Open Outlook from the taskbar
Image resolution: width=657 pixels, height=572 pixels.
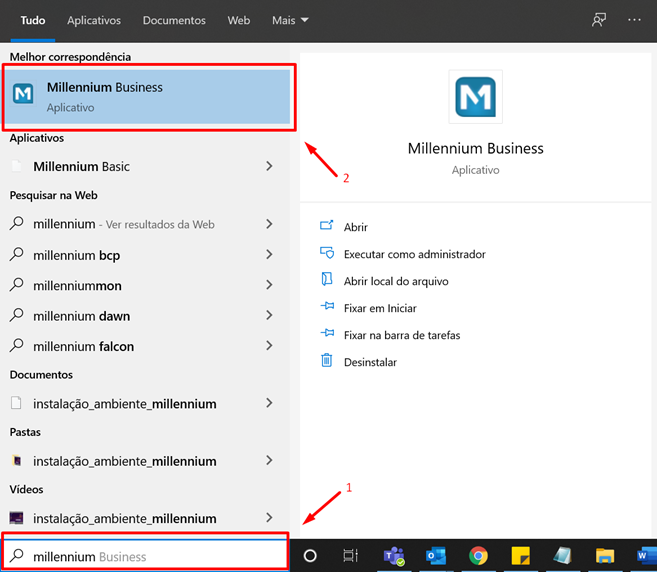[436, 556]
